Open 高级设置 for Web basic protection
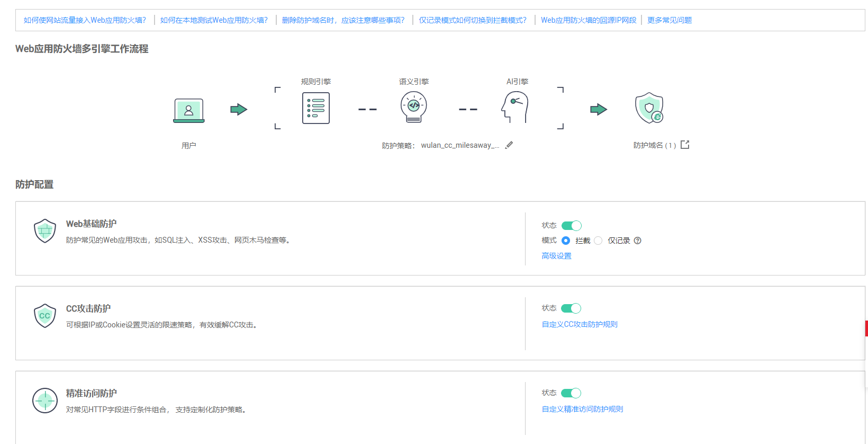The image size is (868, 444). (x=557, y=256)
